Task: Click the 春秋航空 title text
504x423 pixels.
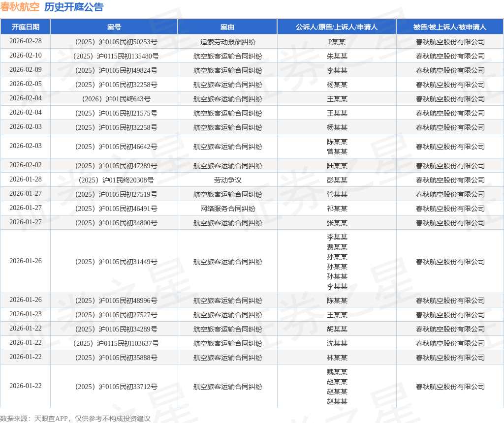Action: pyautogui.click(x=20, y=7)
